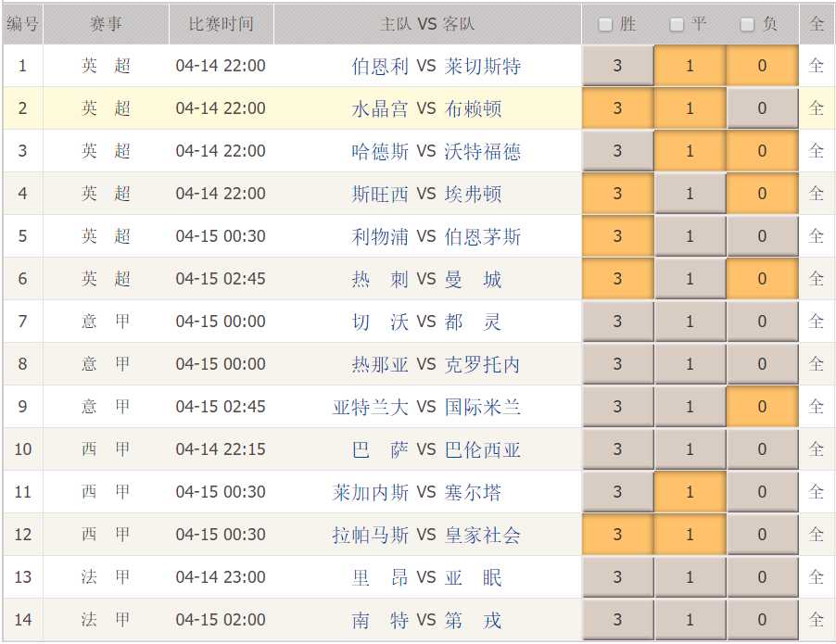The width and height of the screenshot is (836, 644).
Task: Click 全 in the table header
Action: pyautogui.click(x=817, y=24)
